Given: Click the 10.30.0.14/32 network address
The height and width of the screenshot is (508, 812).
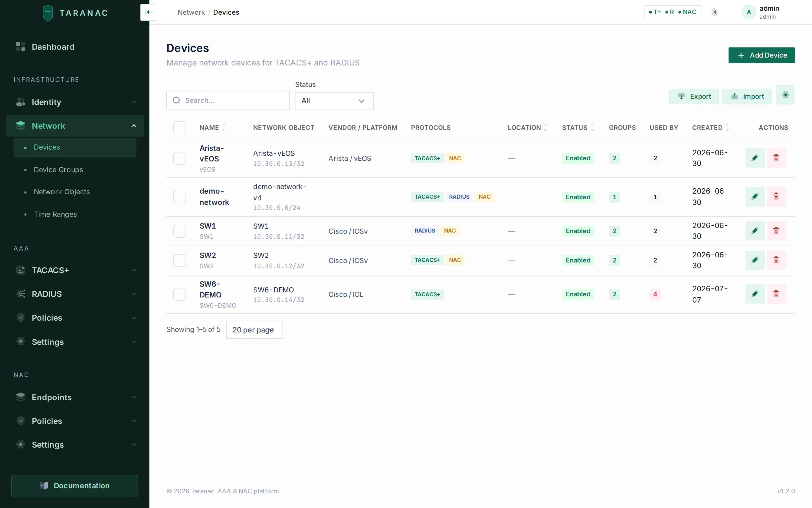Looking at the screenshot, I should click(x=279, y=300).
